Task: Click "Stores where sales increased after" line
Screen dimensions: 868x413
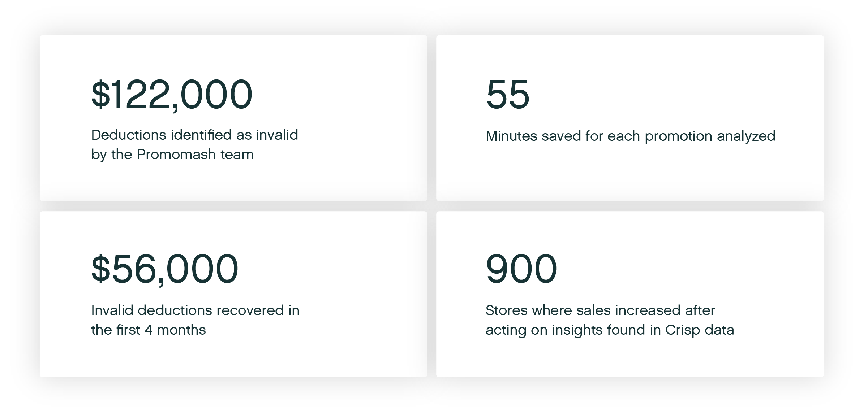Action: 600,310
